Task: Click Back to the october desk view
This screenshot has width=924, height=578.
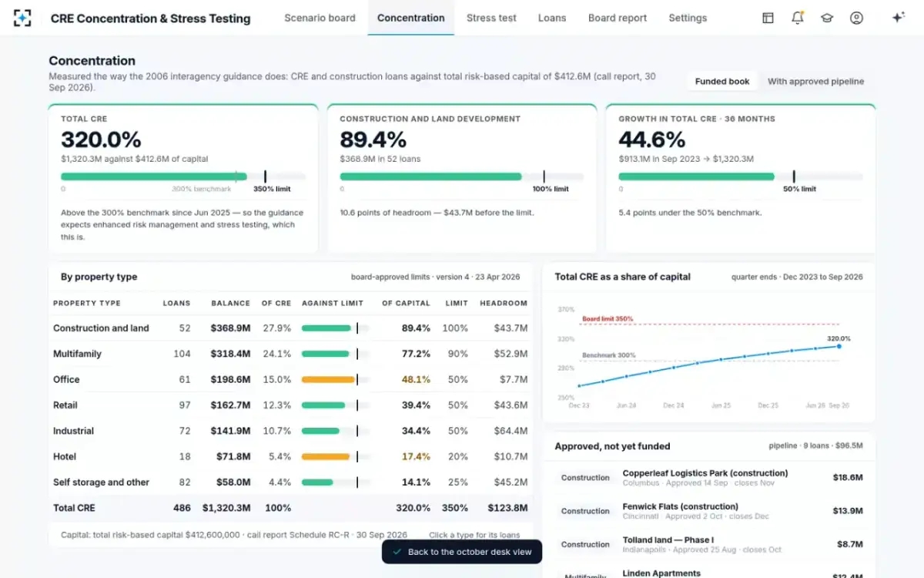Action: pyautogui.click(x=462, y=552)
